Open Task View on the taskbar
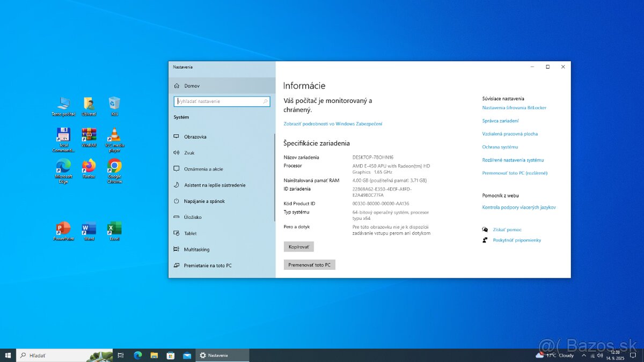 120,354
